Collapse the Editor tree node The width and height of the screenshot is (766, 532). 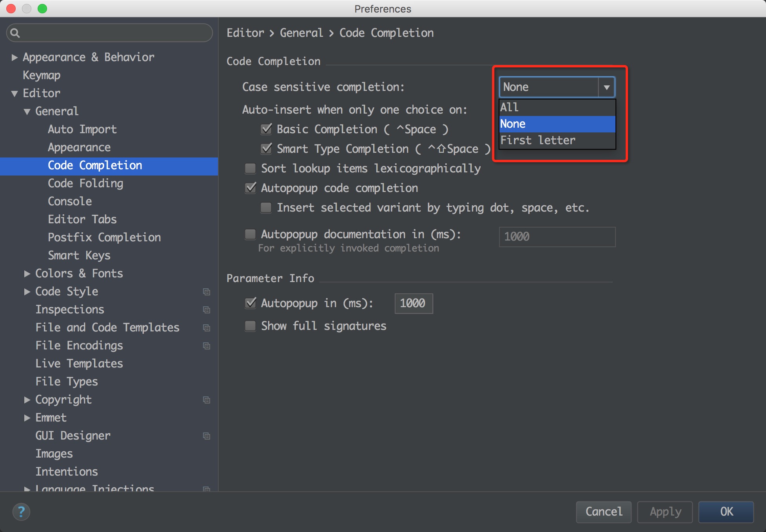[x=15, y=94]
